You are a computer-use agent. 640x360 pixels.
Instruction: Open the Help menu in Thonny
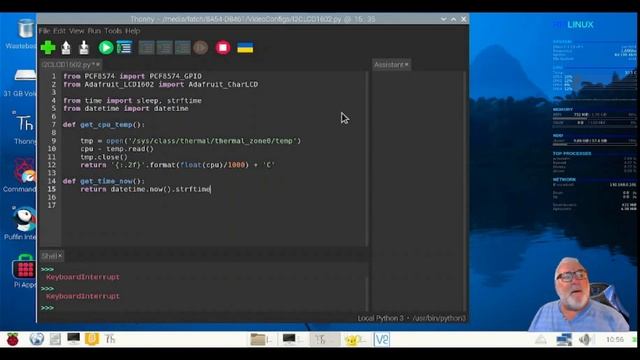[132, 31]
